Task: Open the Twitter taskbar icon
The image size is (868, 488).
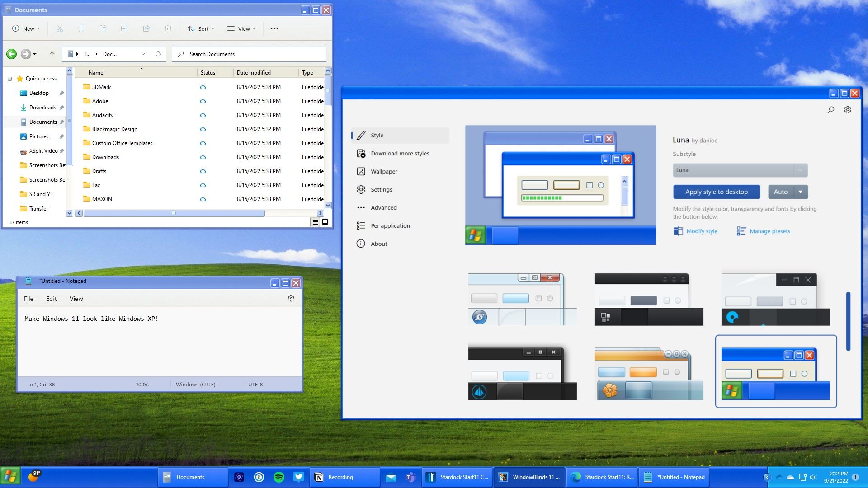Action: [x=299, y=477]
